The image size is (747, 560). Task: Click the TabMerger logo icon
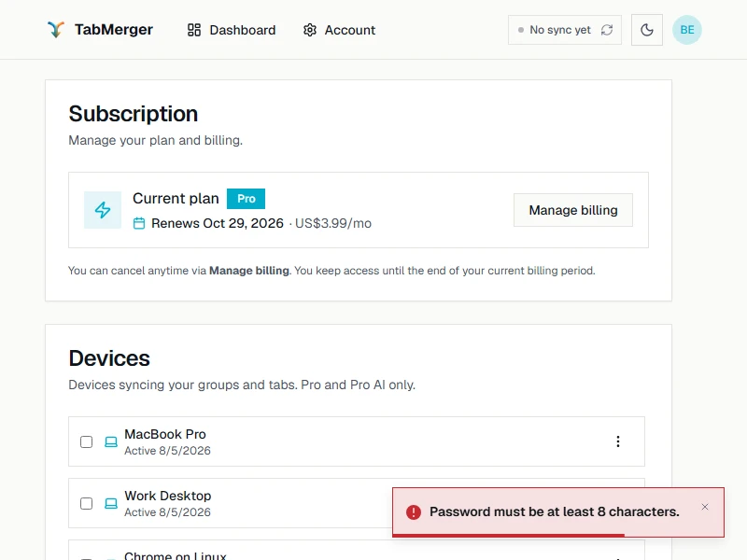click(56, 30)
